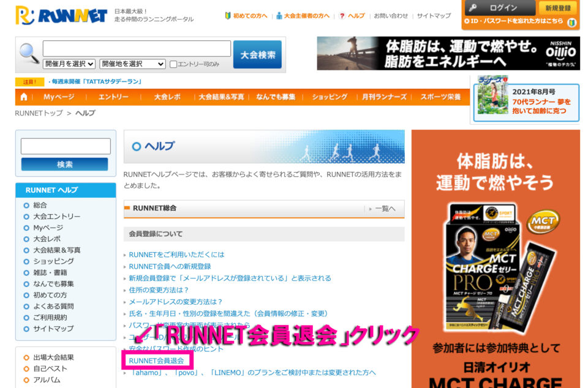Open the エントリー menu
This screenshot has height=388, width=588.
click(113, 97)
